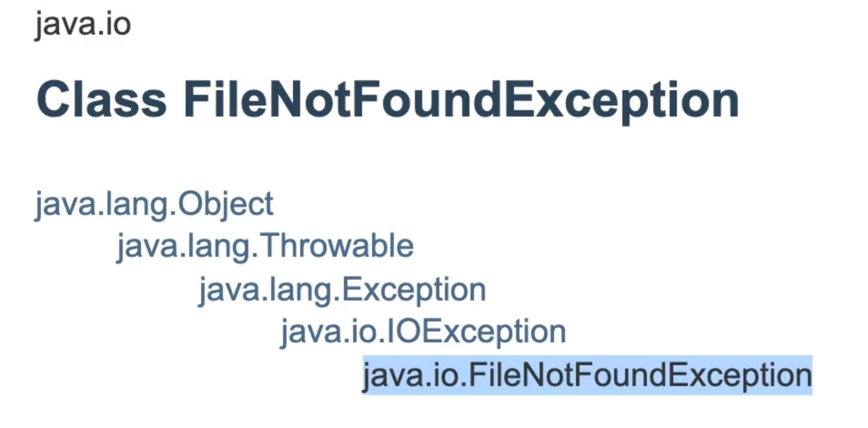This screenshot has height=428, width=868.
Task: Click the Class FileNotFoundException page heading
Action: pos(388,100)
